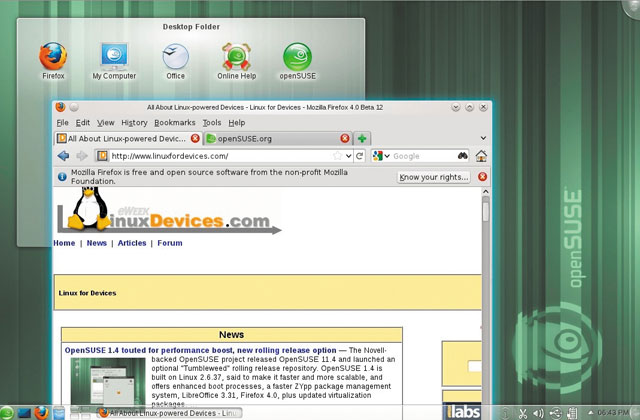Dismiss the Mozilla Foundation info bar
Image resolution: width=640 pixels, height=420 pixels.
482,176
